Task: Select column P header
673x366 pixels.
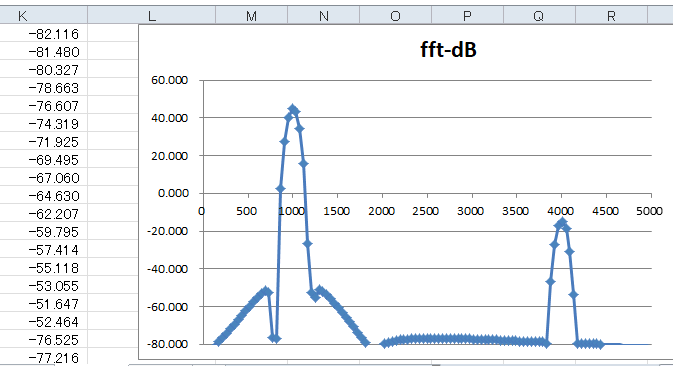Action: tap(467, 16)
